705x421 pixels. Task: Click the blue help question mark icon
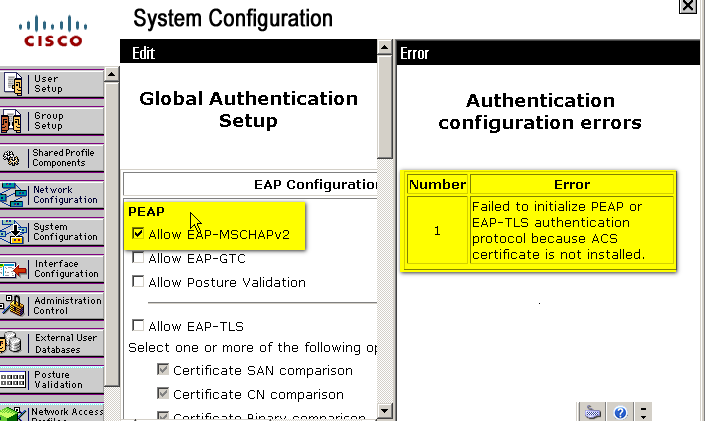620,412
